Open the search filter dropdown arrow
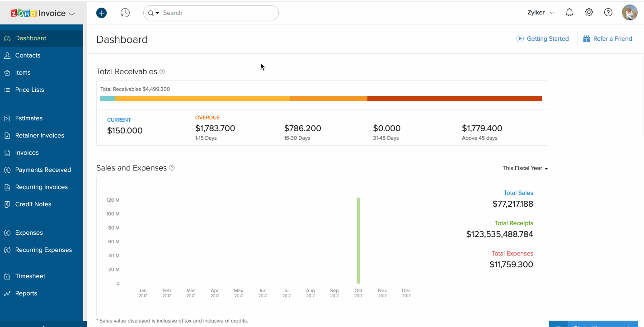 tap(157, 13)
